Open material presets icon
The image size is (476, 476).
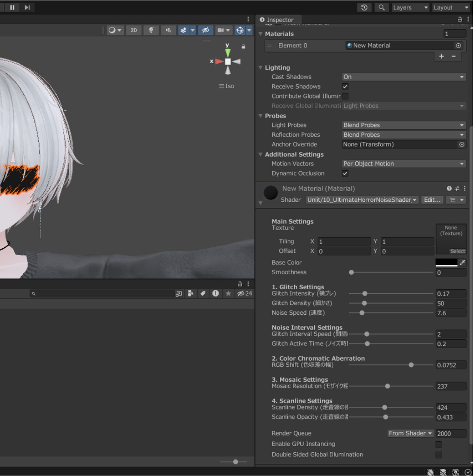[x=457, y=189]
